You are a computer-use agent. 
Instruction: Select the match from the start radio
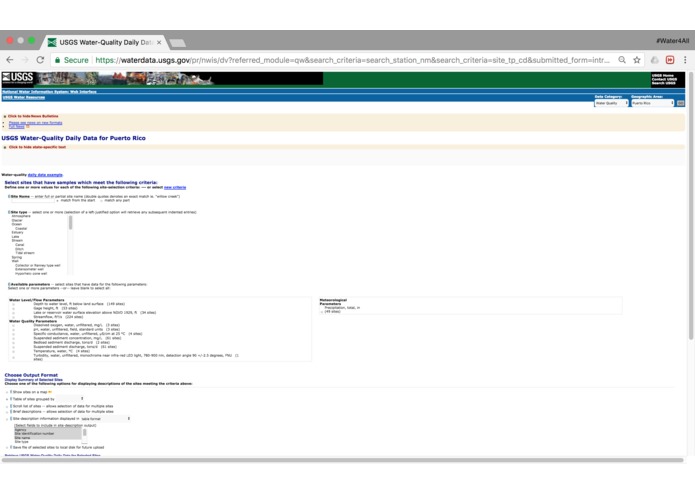point(58,201)
